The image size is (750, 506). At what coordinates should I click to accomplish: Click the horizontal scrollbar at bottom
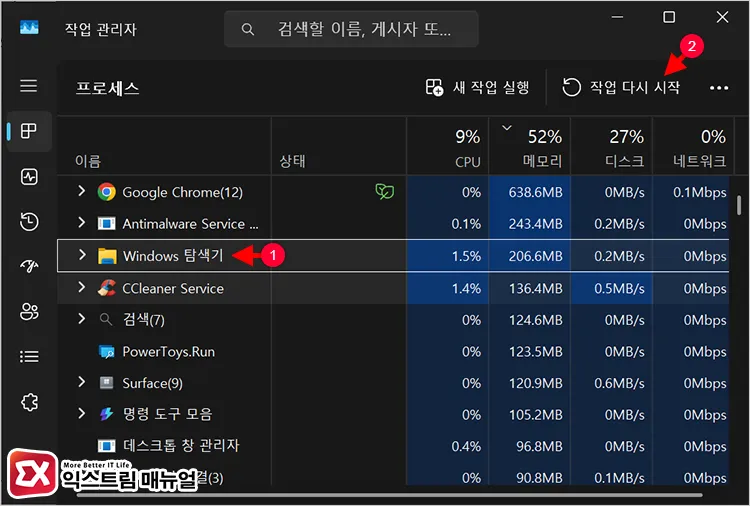pos(389,495)
